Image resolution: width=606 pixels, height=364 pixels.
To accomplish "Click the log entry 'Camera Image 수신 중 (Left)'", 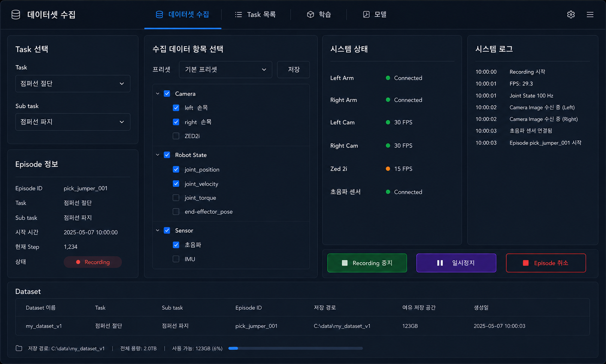I will [542, 107].
